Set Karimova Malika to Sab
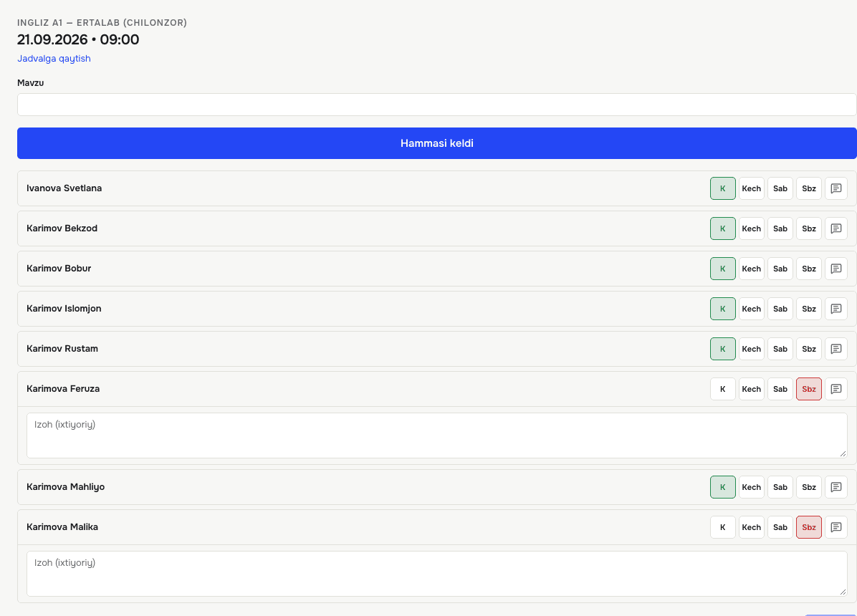857x616 pixels. pos(780,527)
